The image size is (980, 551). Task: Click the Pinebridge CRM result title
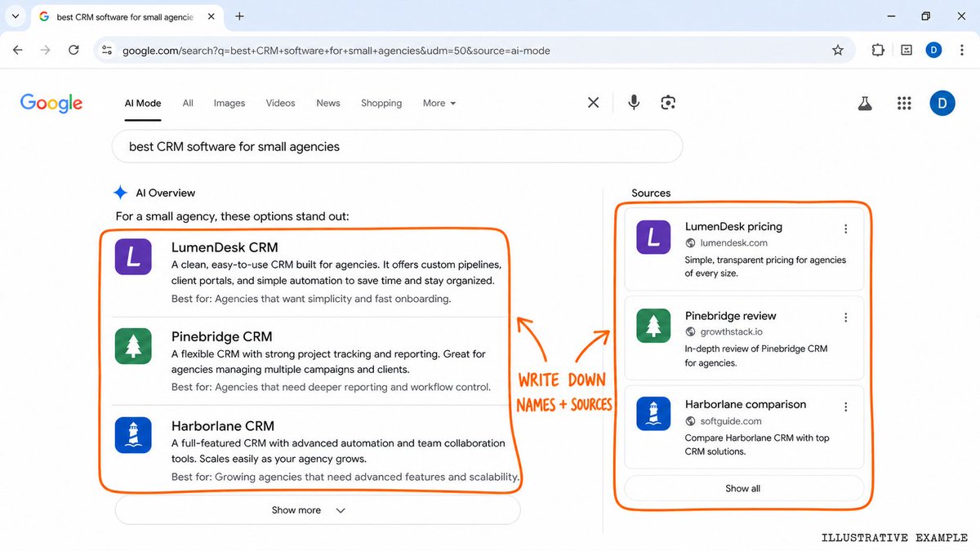(222, 336)
